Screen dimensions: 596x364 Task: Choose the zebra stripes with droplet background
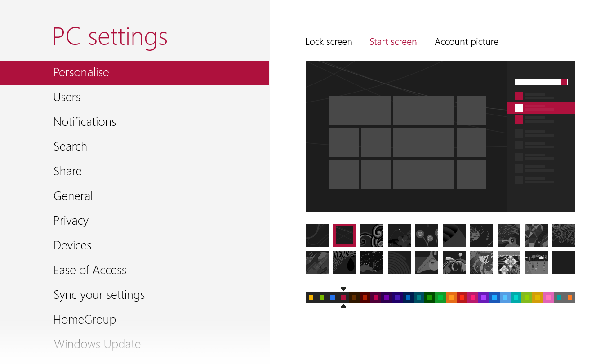pos(344,262)
